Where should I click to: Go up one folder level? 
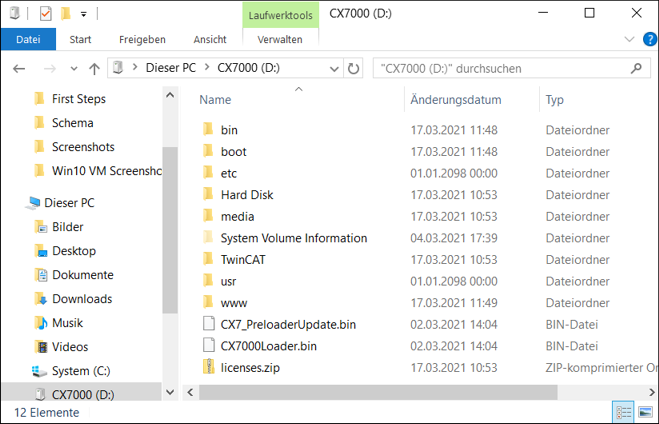[x=94, y=68]
